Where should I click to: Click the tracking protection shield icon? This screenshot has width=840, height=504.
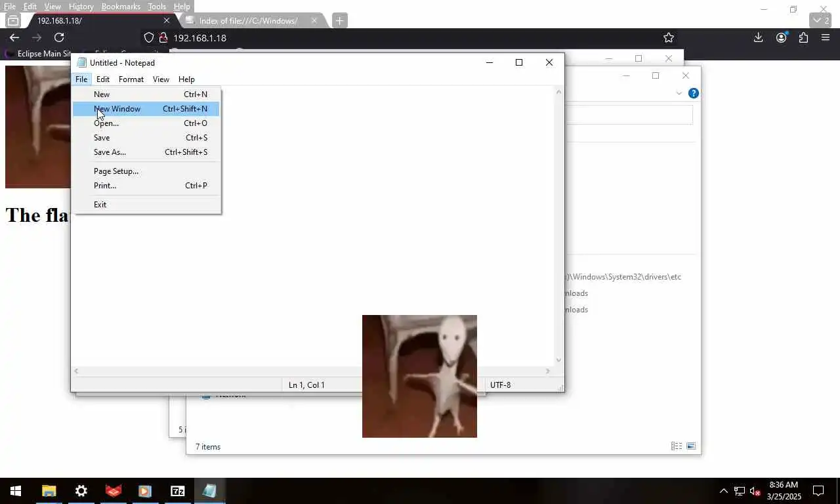click(149, 38)
